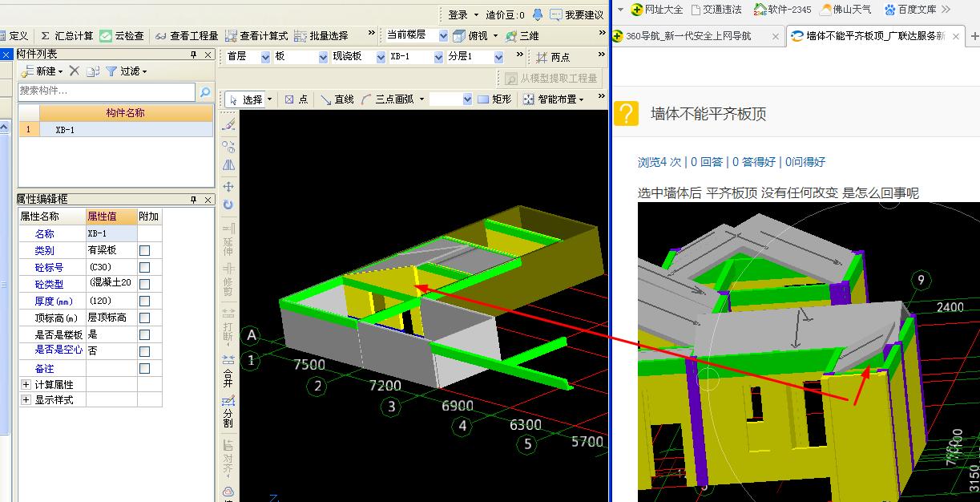Open 查看计算式 formula viewer
This screenshot has width=980, height=502.
pos(256,35)
